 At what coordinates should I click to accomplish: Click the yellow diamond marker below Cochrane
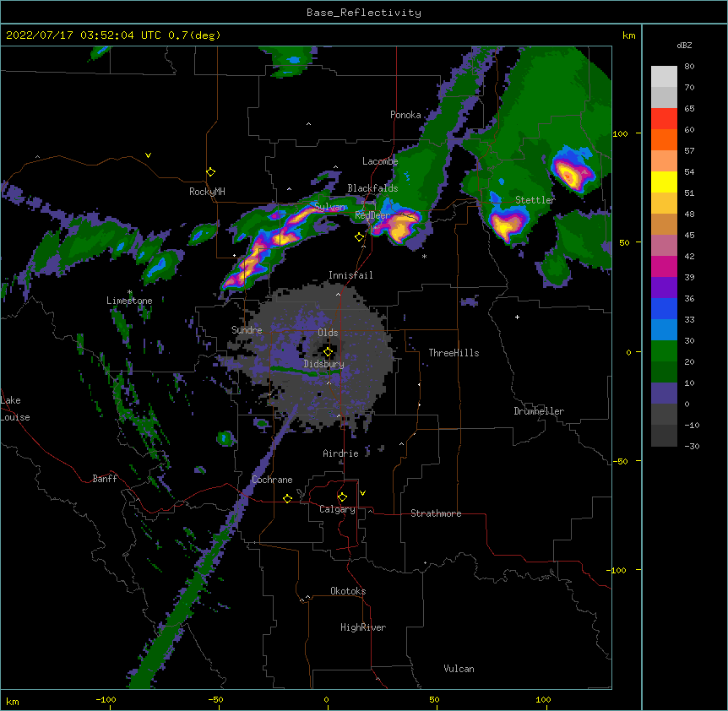pos(287,498)
